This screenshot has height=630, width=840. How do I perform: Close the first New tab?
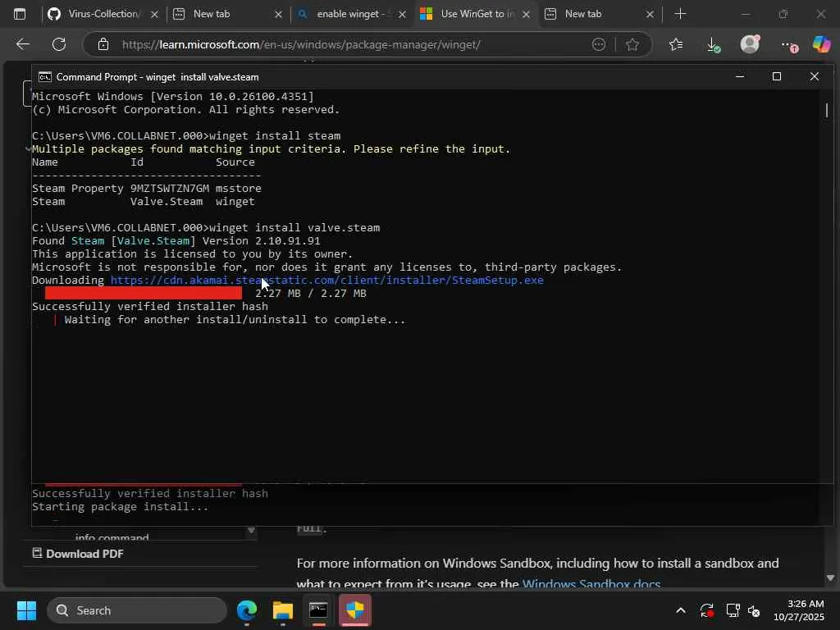(279, 15)
